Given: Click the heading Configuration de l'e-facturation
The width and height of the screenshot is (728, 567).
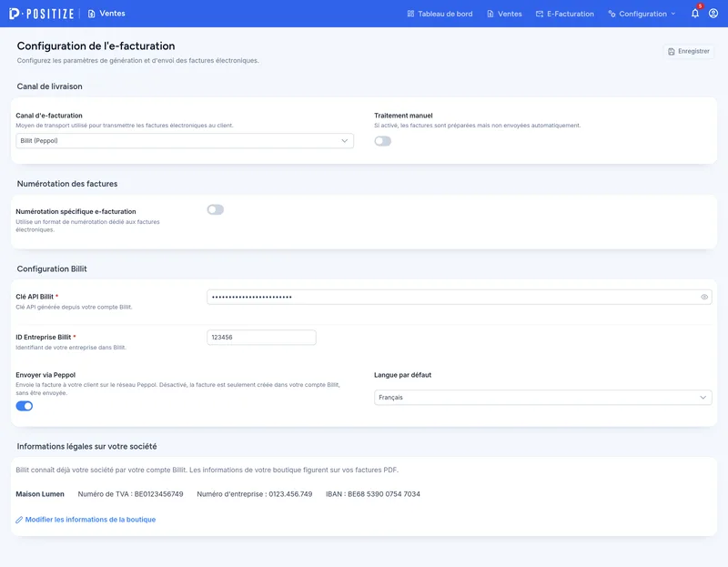Looking at the screenshot, I should [x=96, y=46].
